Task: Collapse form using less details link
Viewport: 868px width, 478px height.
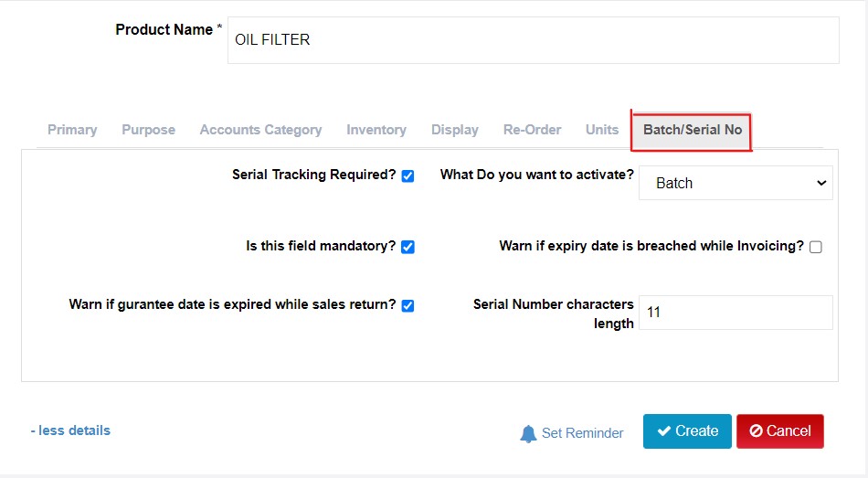Action: tap(70, 430)
